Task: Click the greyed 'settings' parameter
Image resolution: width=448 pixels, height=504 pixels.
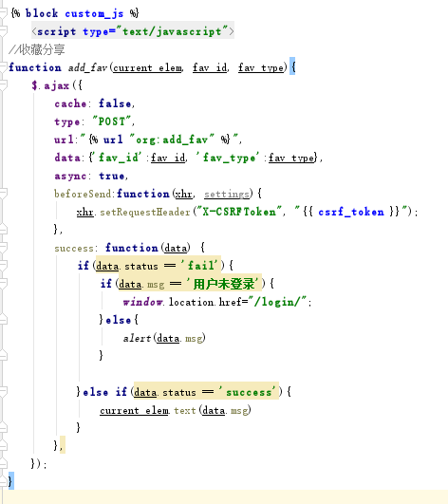Action: click(227, 195)
